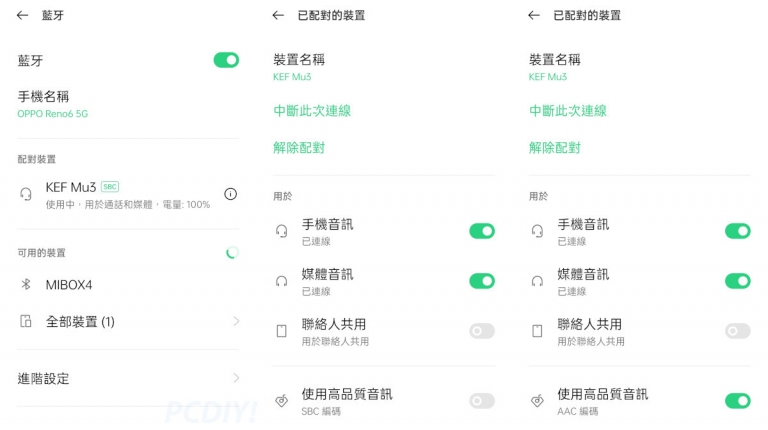Viewport: 768px width, 430px height.
Task: Turn off the main 藍牙 toggle
Action: (226, 60)
